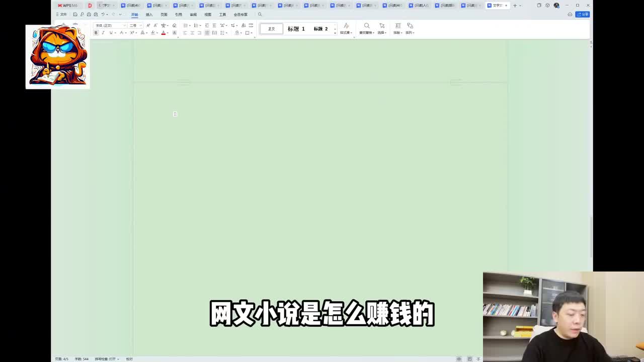The height and width of the screenshot is (362, 644).
Task: Toggle superscript X² formatting
Action: tap(132, 33)
